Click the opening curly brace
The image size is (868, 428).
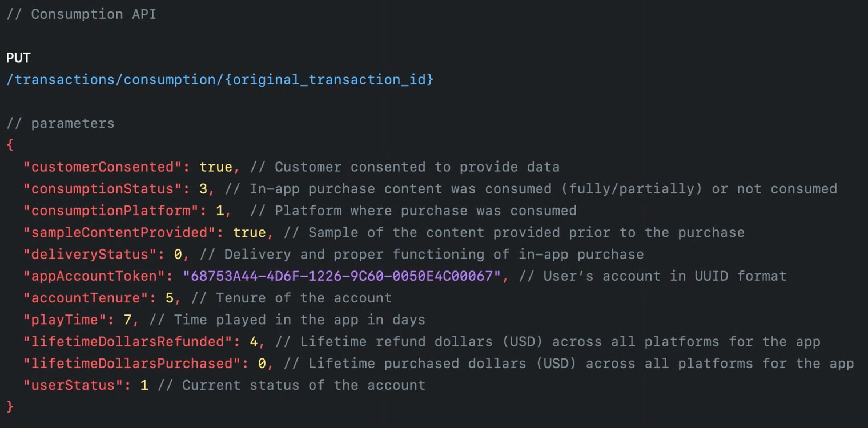10,145
